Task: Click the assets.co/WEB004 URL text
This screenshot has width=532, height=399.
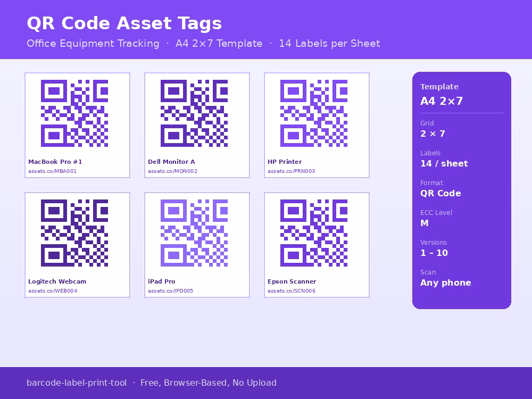Action: point(53,291)
